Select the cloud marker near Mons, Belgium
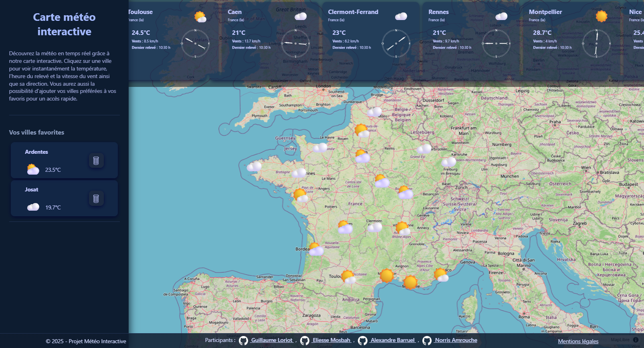The height and width of the screenshot is (348, 644). click(x=375, y=112)
